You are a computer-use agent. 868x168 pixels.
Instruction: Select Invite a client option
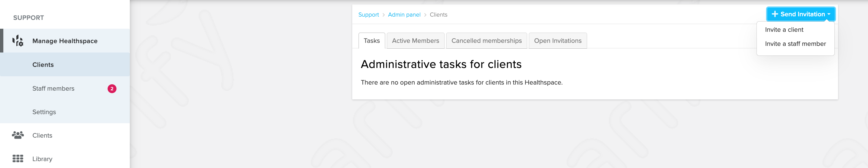784,30
